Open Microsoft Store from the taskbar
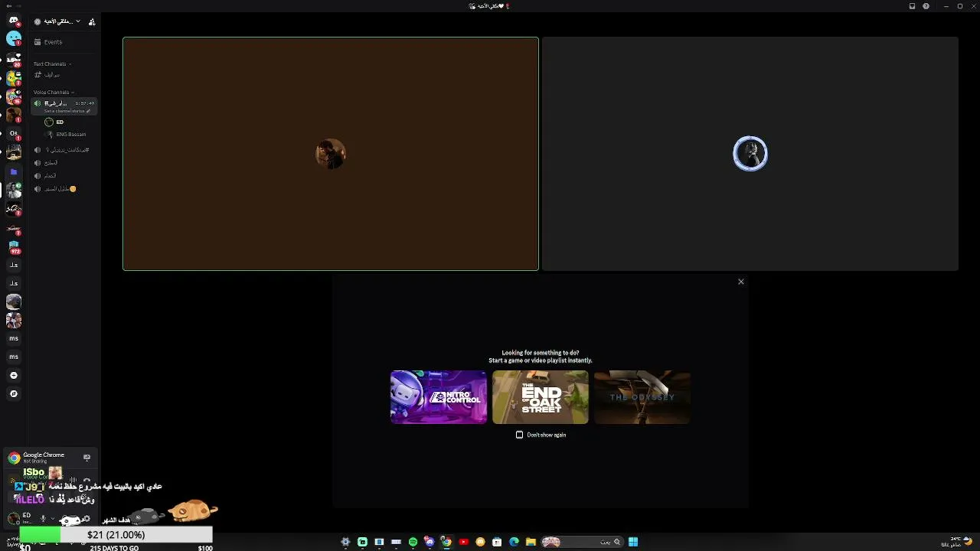 coord(497,542)
